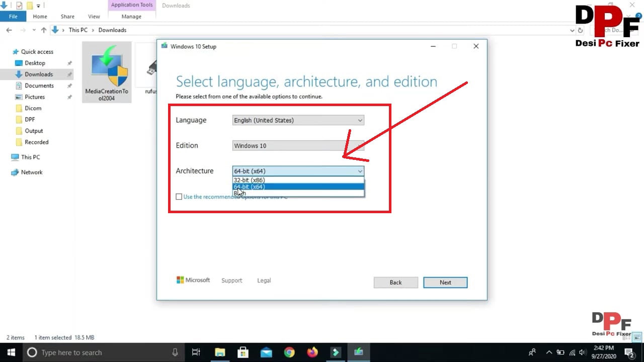This screenshot has height=362, width=644.
Task: Open the Share ribbon tab
Action: (67, 17)
